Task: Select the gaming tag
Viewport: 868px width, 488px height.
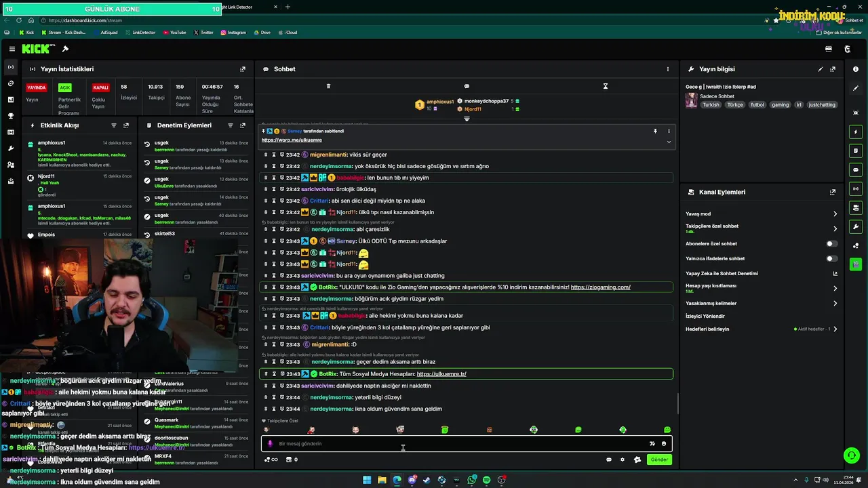Action: click(x=781, y=105)
